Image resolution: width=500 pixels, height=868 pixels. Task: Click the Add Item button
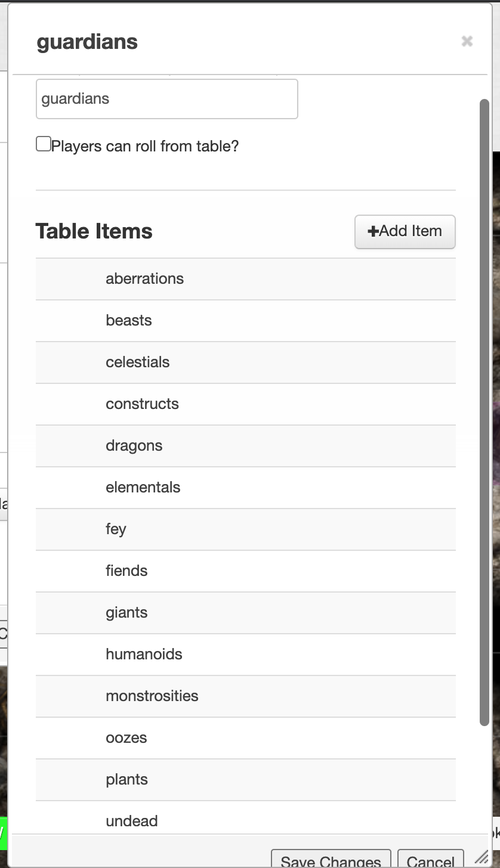(405, 231)
